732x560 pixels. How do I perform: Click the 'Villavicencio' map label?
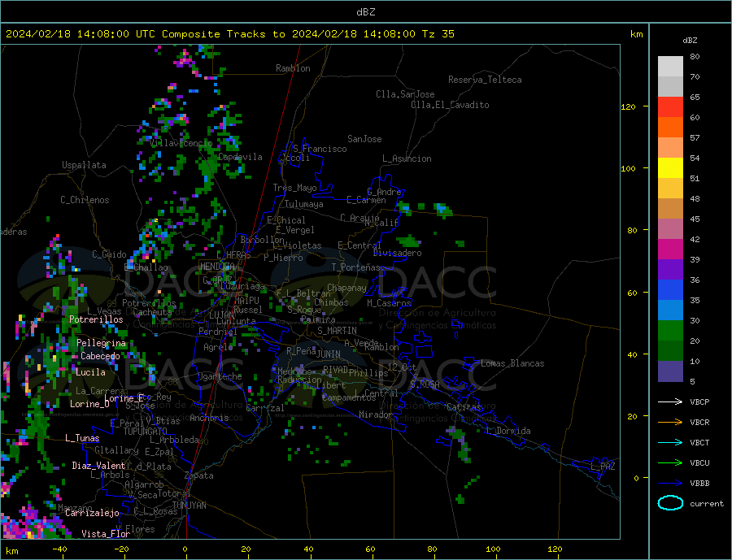pyautogui.click(x=181, y=143)
